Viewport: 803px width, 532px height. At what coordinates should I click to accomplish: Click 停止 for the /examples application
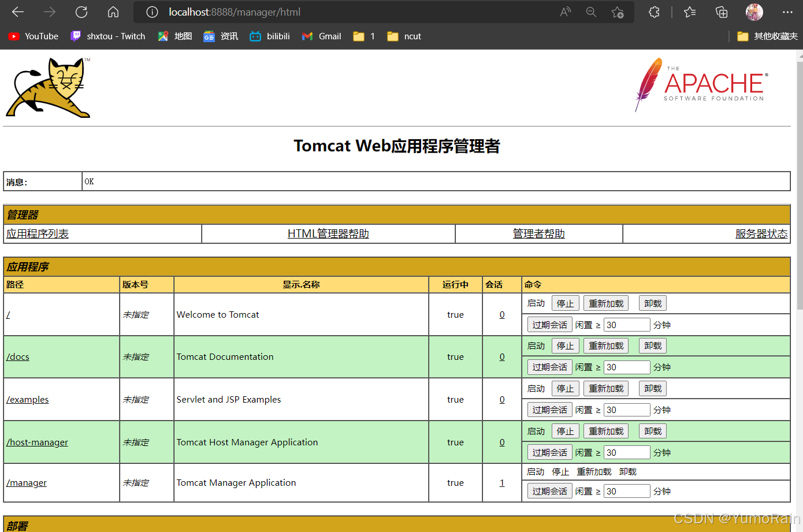pyautogui.click(x=566, y=389)
